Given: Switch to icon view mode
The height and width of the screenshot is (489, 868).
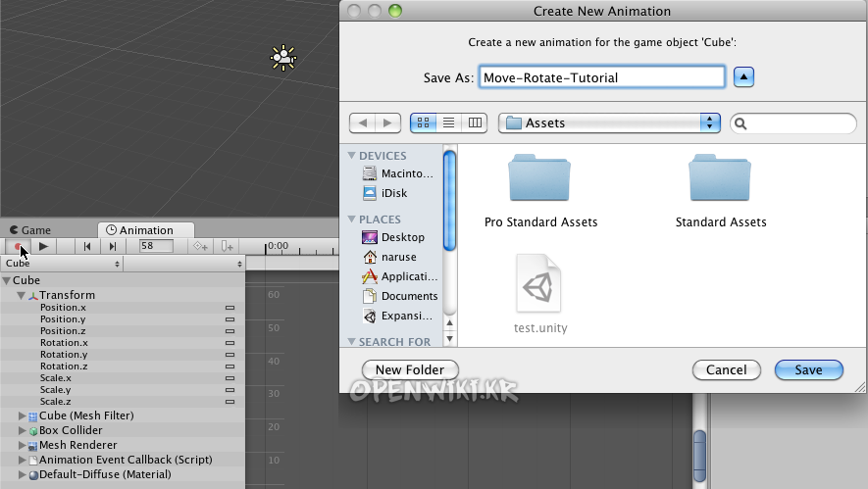Looking at the screenshot, I should click(423, 122).
